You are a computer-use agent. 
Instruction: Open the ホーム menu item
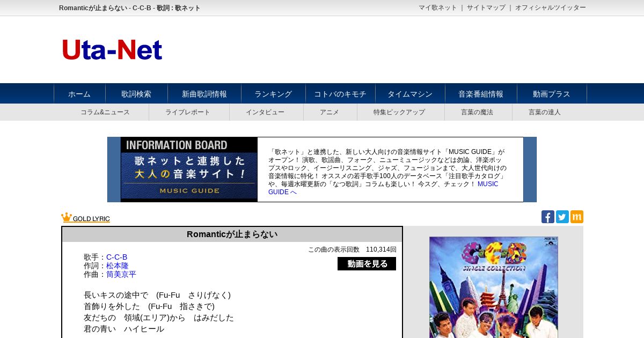tap(79, 94)
